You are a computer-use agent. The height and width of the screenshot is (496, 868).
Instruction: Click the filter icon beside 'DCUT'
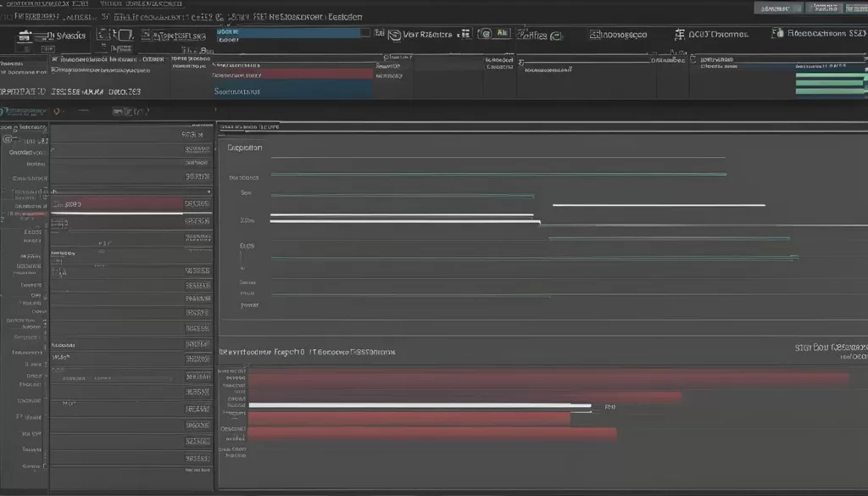[x=679, y=35]
